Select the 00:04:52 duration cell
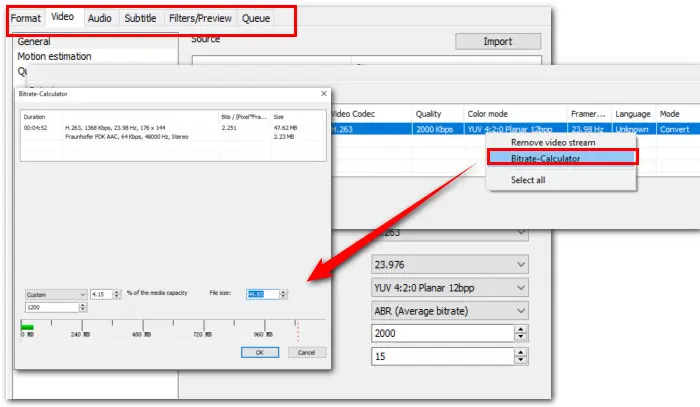The image size is (700, 407). point(35,128)
